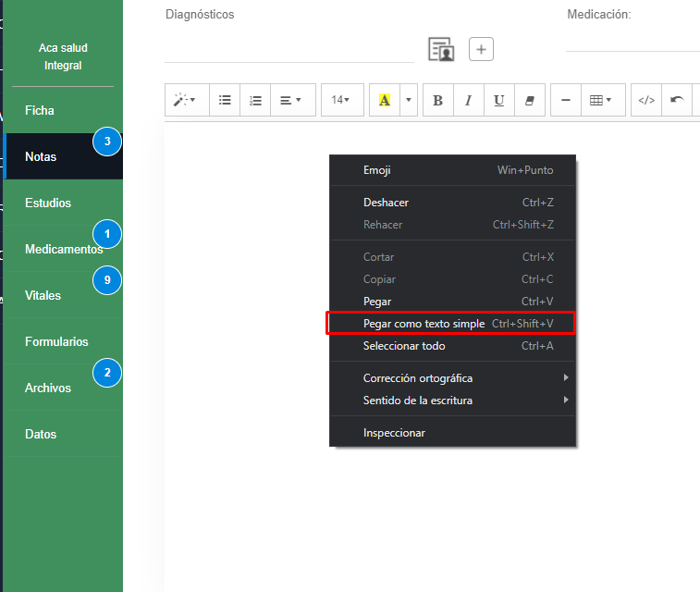Open the font size 14 dropdown
The width and height of the screenshot is (700, 592).
pyautogui.click(x=341, y=101)
